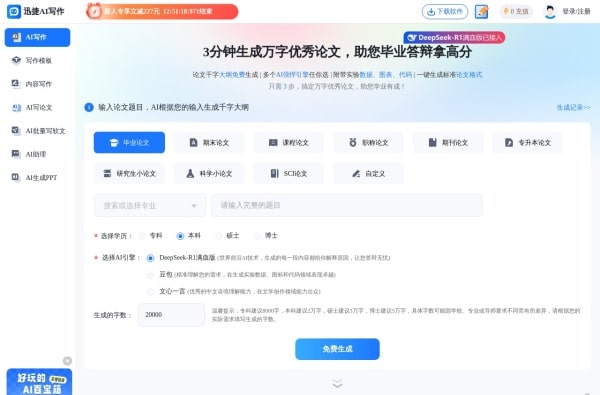Click the 迅捷AI写作 logo icon
This screenshot has width=600, height=395.
click(x=14, y=11)
